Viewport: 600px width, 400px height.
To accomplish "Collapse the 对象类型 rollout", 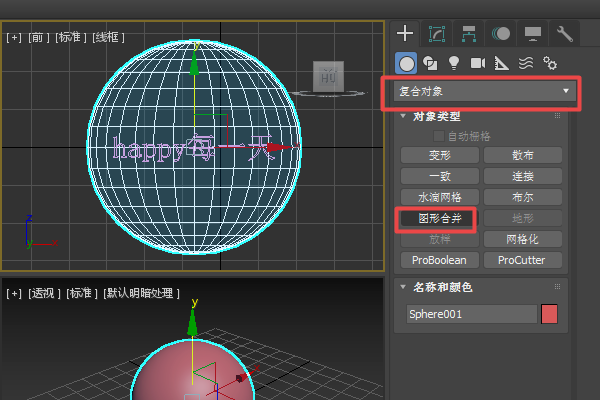I will pos(437,117).
